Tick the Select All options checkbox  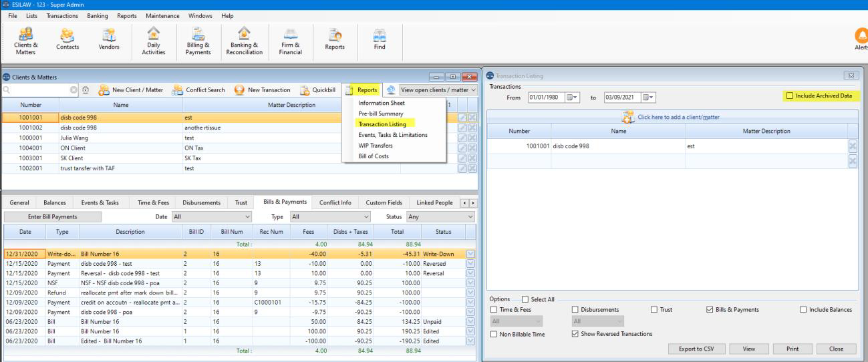point(525,299)
